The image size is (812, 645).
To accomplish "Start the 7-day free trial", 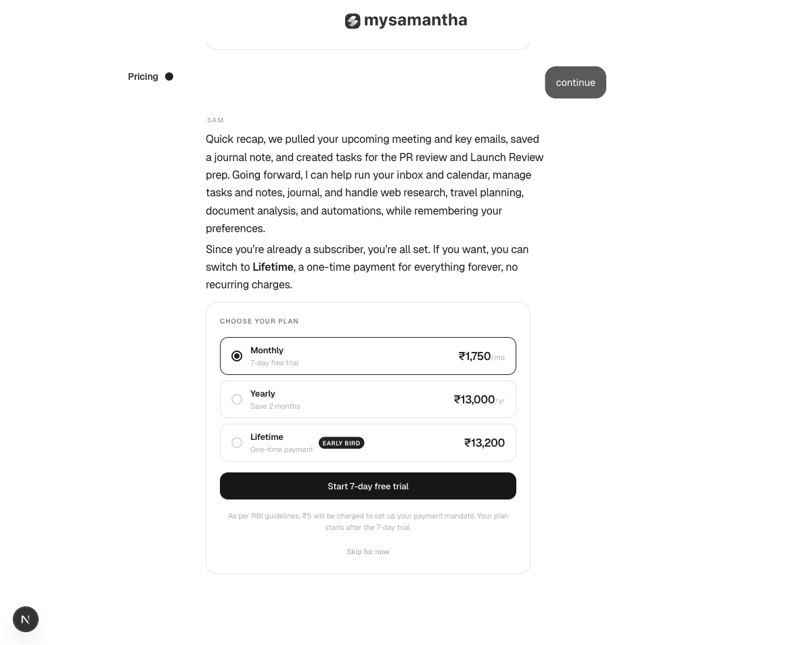I will (368, 486).
